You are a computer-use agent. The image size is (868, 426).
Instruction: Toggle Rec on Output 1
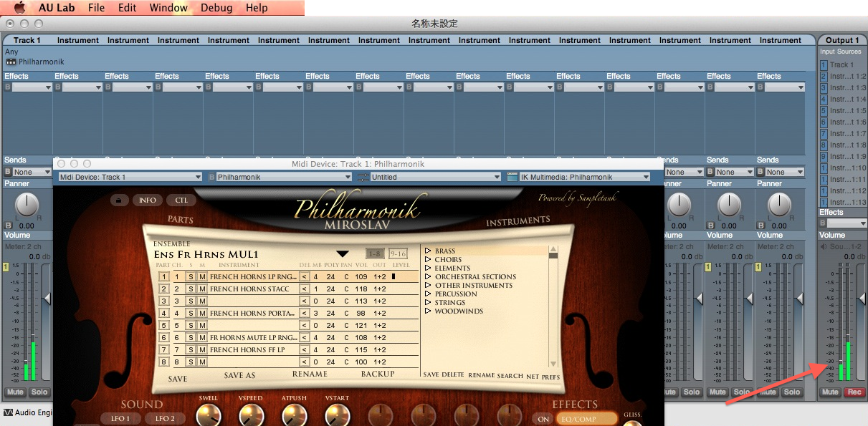click(x=854, y=392)
